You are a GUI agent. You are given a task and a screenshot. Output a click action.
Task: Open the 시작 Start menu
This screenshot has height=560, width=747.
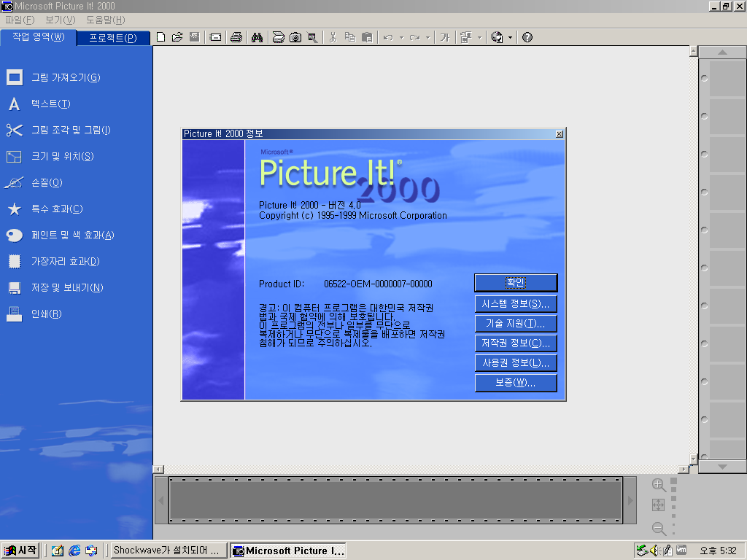[x=20, y=551]
